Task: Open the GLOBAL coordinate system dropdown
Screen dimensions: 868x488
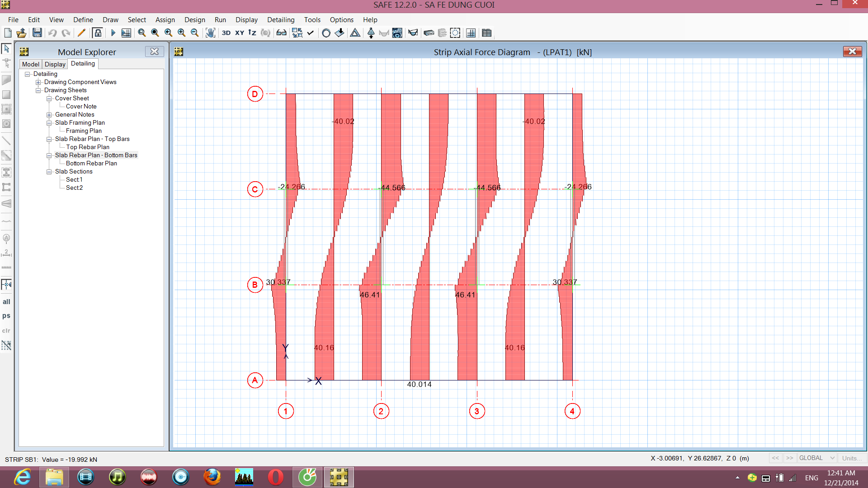Action: (816, 458)
